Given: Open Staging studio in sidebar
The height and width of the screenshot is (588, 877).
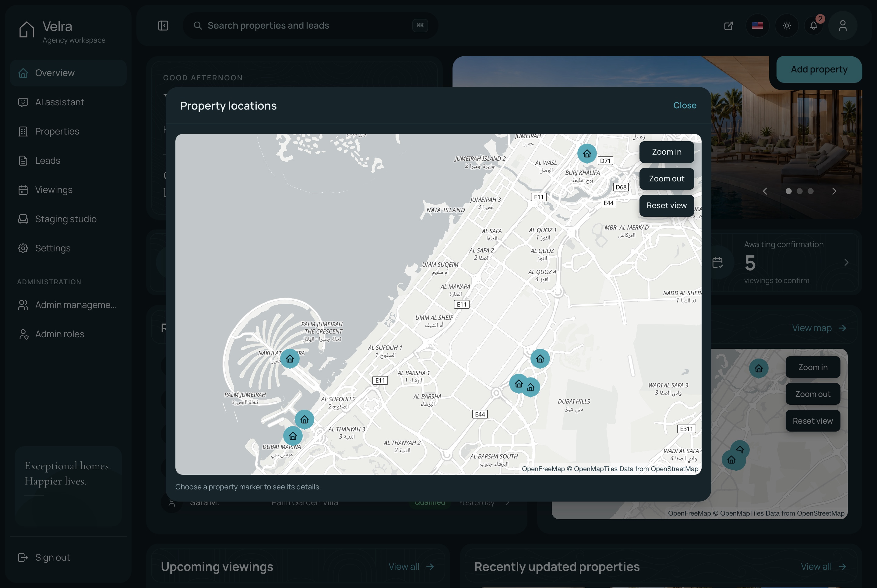Looking at the screenshot, I should [68, 219].
